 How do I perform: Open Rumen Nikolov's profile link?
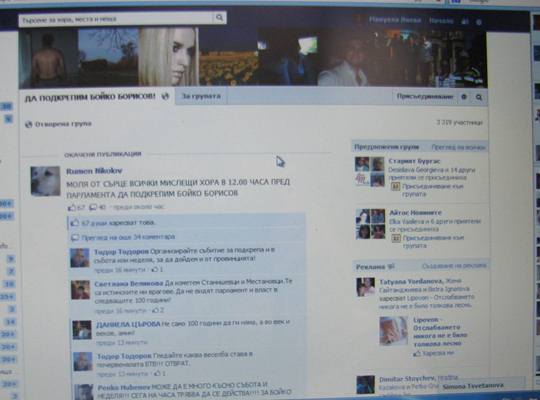pyautogui.click(x=94, y=171)
